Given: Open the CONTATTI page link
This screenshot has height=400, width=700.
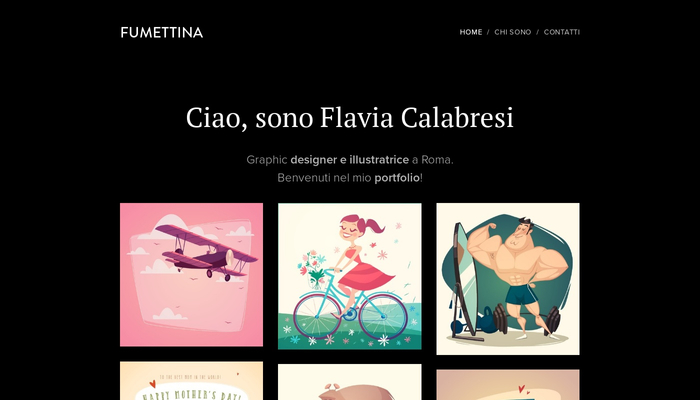Looking at the screenshot, I should (562, 32).
